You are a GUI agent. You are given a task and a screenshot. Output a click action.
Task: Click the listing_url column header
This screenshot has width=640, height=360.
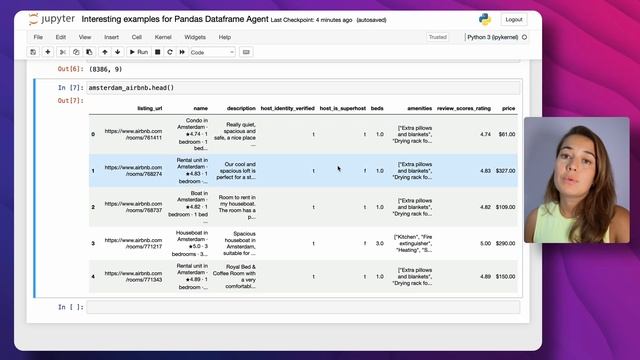point(149,108)
